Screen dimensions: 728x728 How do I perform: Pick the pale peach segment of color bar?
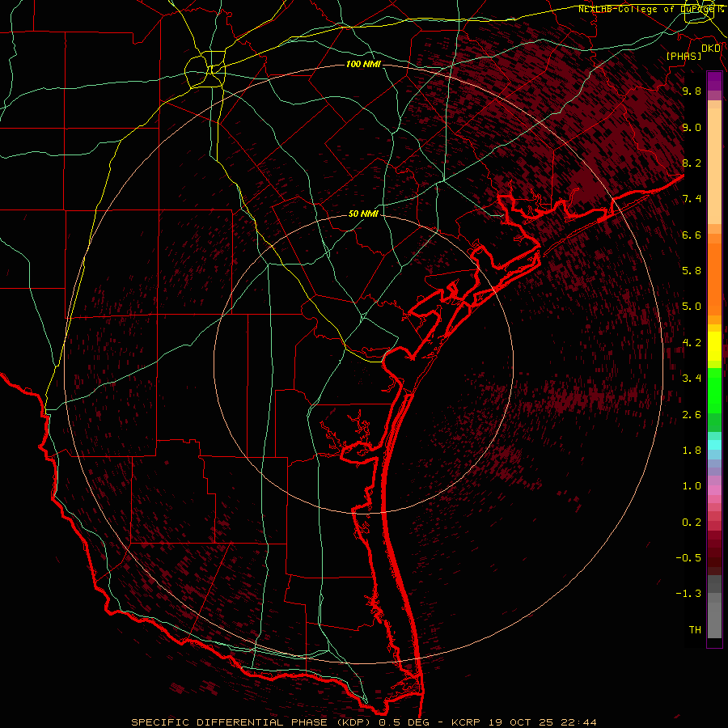pyautogui.click(x=714, y=166)
